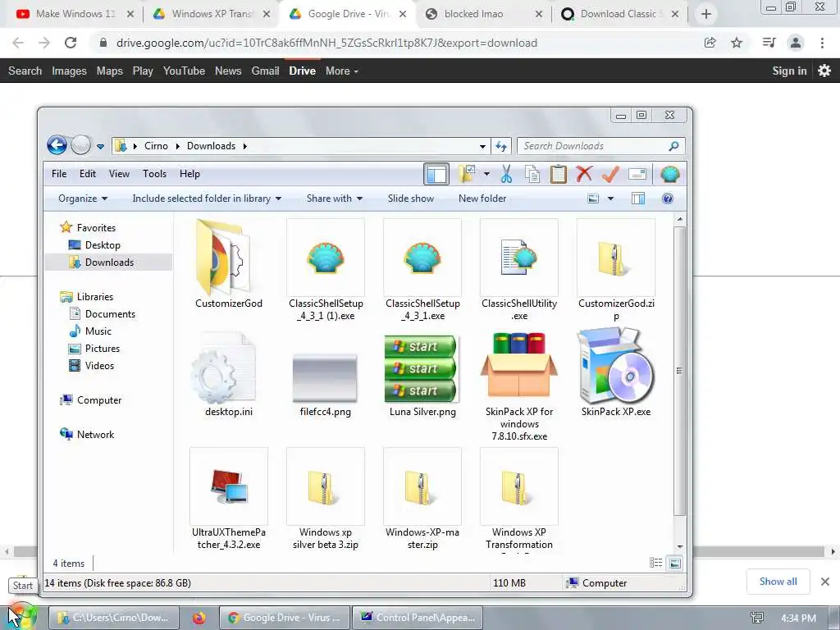Screen dimensions: 840x630
Task: Click the red X Delete icon
Action: pyautogui.click(x=584, y=174)
